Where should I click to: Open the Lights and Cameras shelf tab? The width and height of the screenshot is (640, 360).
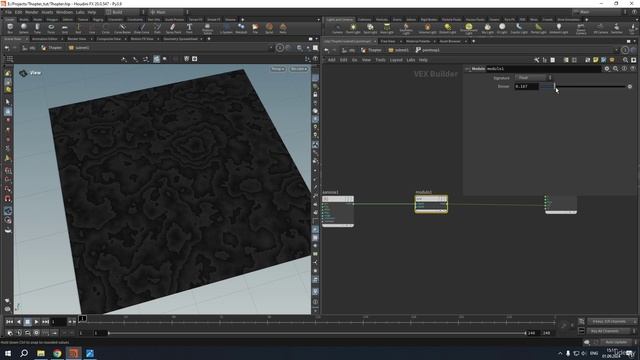pos(340,20)
